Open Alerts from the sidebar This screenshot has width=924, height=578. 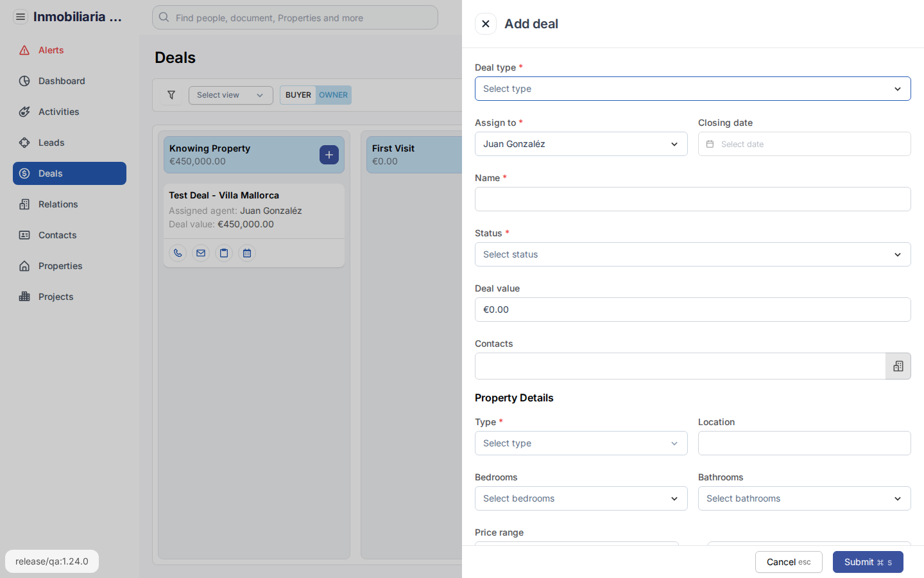(x=51, y=50)
